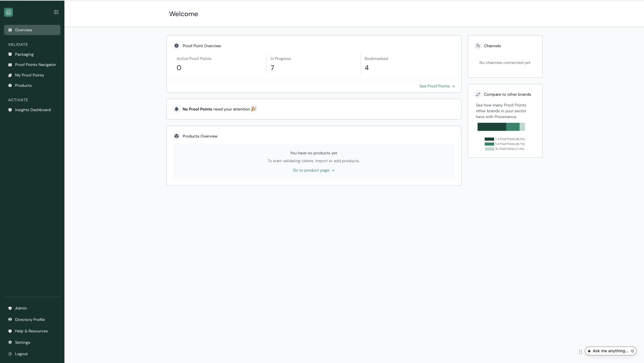This screenshot has width=644, height=363.
Task: Click the Products cube icon in sidebar
Action: tap(10, 85)
